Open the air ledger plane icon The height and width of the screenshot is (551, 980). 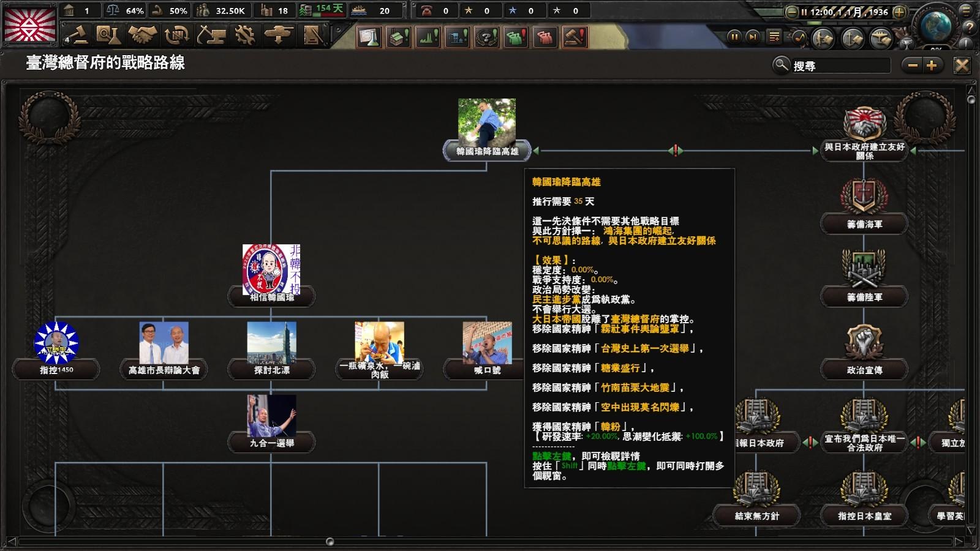coord(881,39)
